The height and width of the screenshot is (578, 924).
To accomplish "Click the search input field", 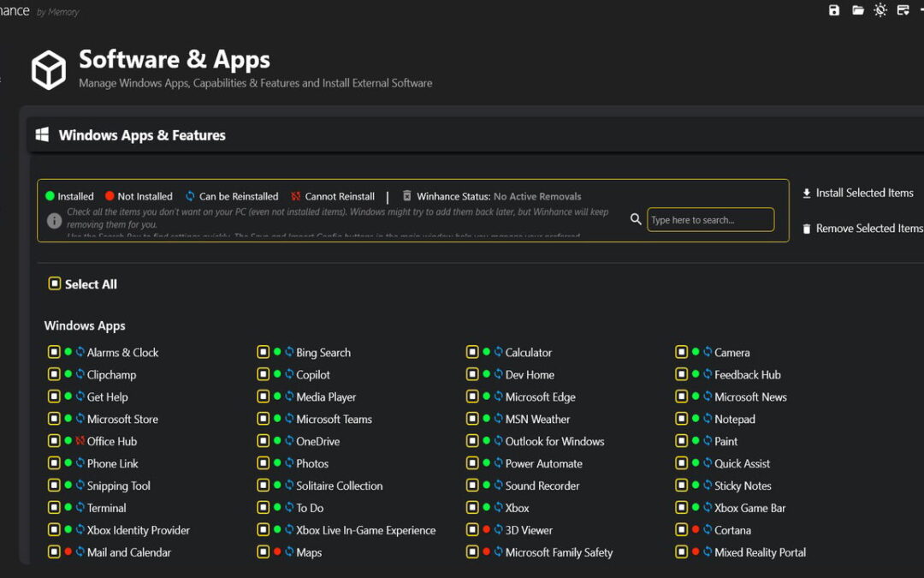I will [x=710, y=219].
